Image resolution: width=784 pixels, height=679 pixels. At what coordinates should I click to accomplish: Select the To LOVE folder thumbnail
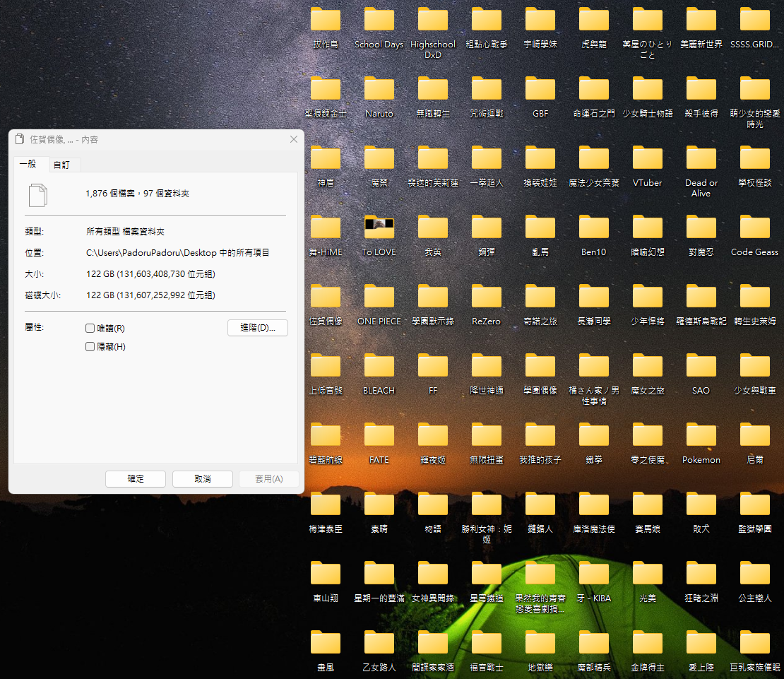tap(379, 228)
